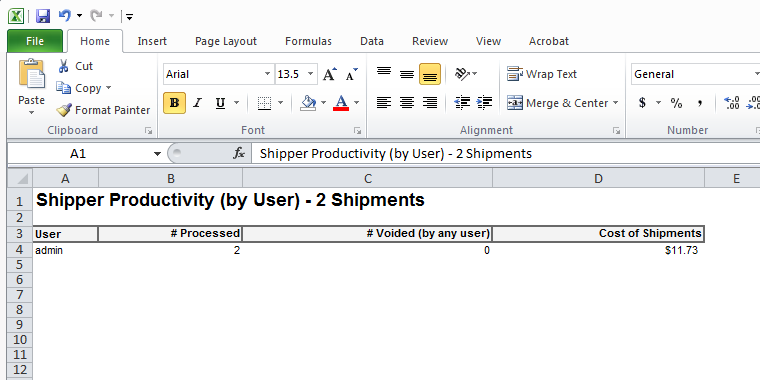Open the font size 13.5 dropdown
The width and height of the screenshot is (760, 380).
311,74
